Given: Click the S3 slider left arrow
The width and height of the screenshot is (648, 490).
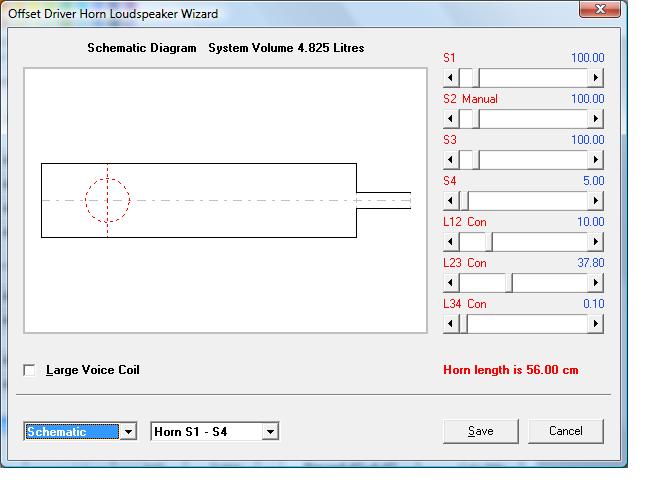Looking at the screenshot, I should coord(451,159).
